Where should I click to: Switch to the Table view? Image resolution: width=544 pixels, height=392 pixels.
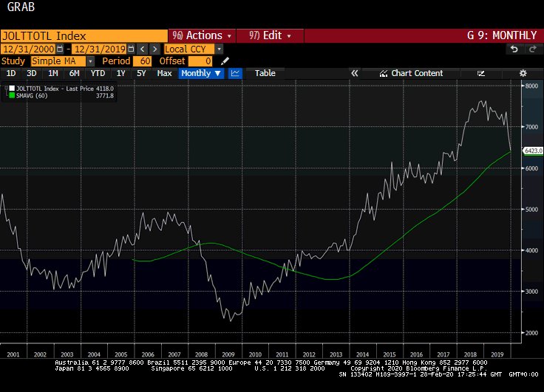click(265, 73)
